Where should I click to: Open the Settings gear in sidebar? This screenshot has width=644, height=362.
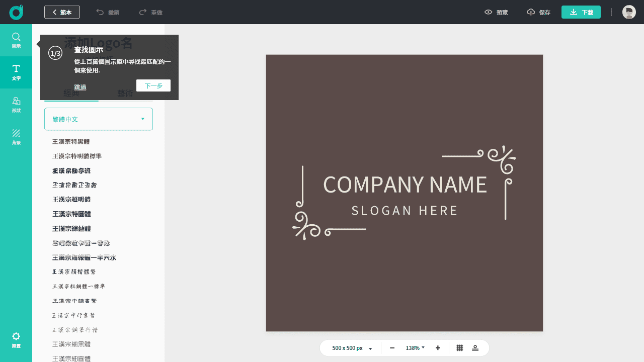[x=16, y=340]
